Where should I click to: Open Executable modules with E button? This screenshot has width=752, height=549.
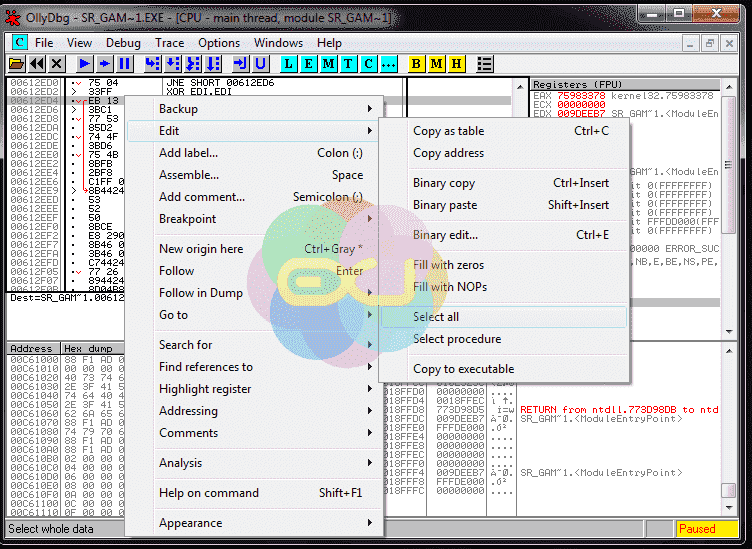click(308, 63)
